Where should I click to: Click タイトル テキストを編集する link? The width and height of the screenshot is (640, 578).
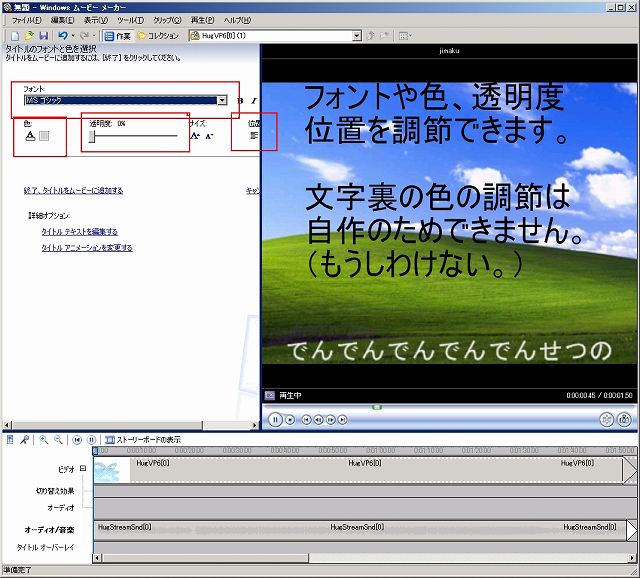[80, 232]
